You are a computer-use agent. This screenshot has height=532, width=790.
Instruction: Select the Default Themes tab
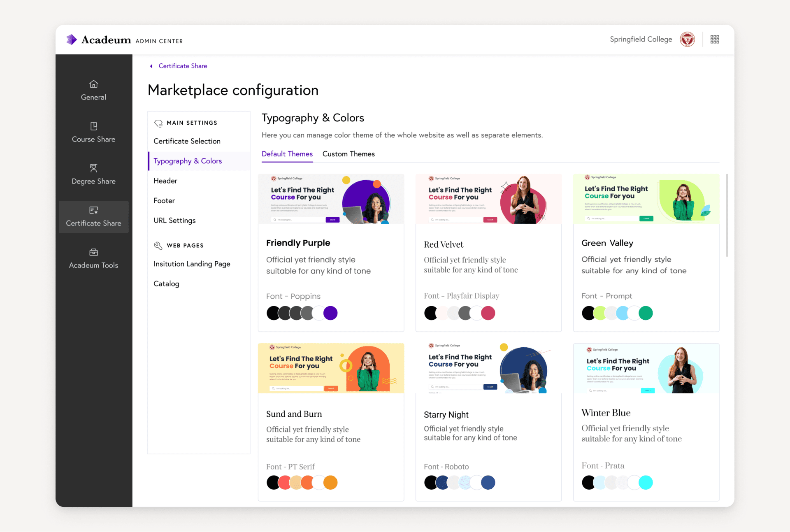[287, 154]
